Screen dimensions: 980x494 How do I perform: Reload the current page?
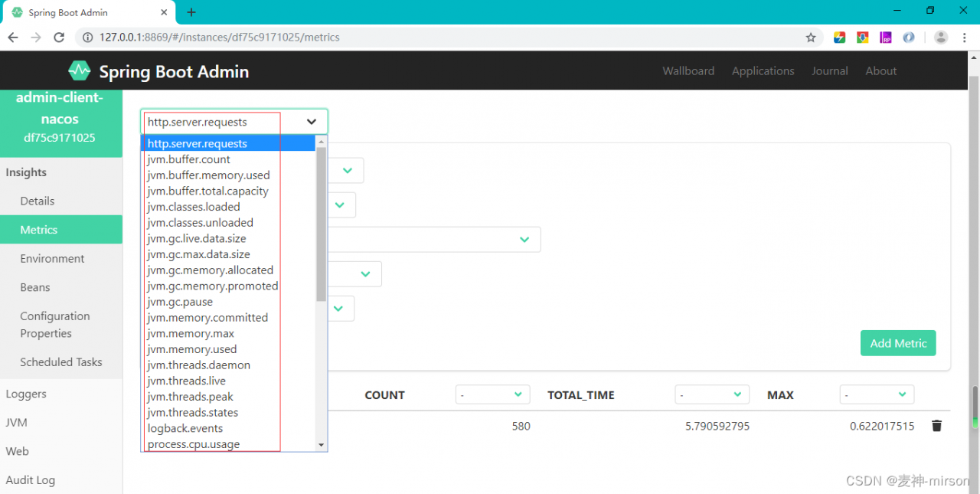click(59, 38)
